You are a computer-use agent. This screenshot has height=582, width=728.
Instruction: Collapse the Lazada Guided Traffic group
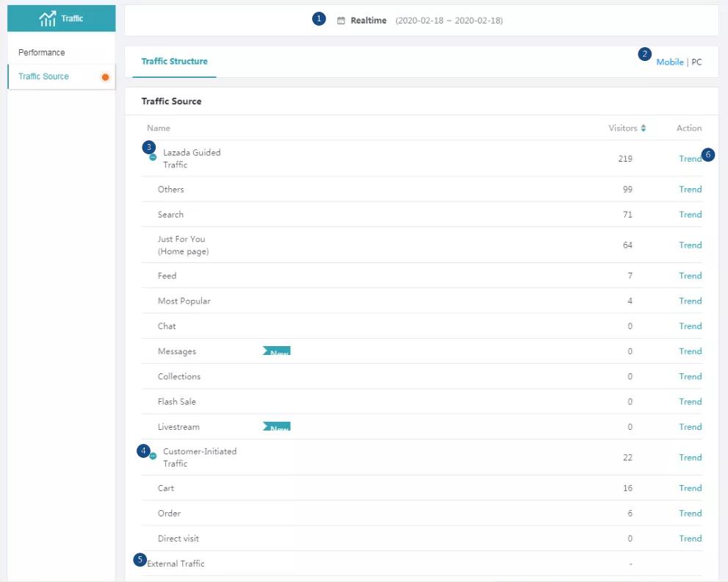(153, 157)
